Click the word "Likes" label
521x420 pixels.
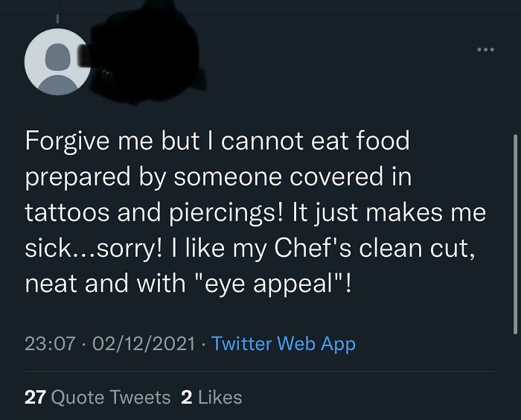click(x=220, y=397)
